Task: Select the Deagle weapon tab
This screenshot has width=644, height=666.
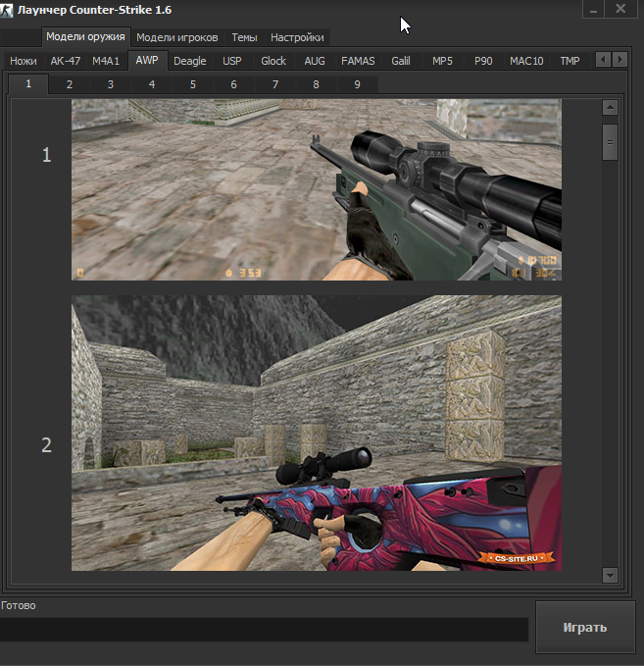Action: click(190, 61)
